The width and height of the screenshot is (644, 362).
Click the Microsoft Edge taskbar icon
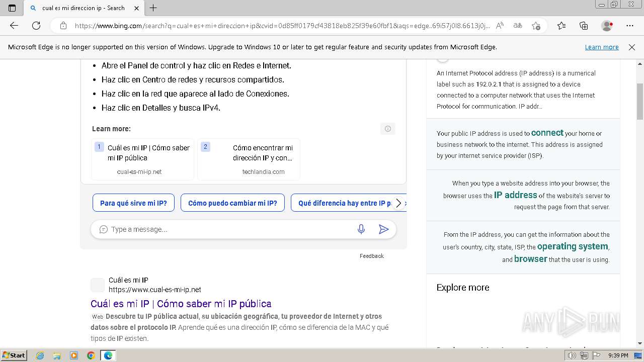pyautogui.click(x=108, y=355)
